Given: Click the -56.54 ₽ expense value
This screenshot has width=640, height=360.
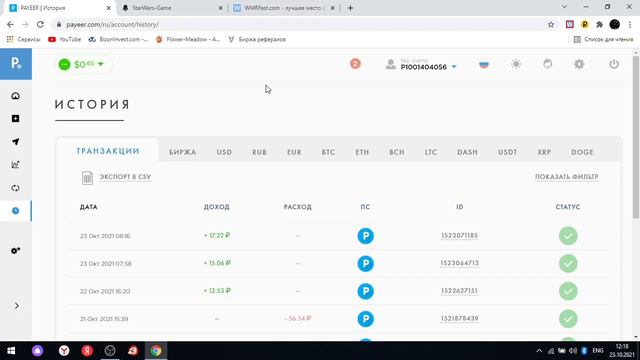Looking at the screenshot, I should coord(298,318).
